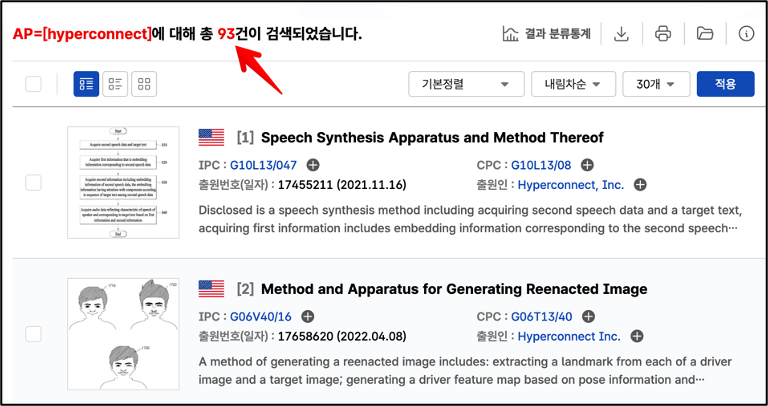This screenshot has width=768, height=406.
Task: Follow IPC link G06V40/16
Action: 261,317
